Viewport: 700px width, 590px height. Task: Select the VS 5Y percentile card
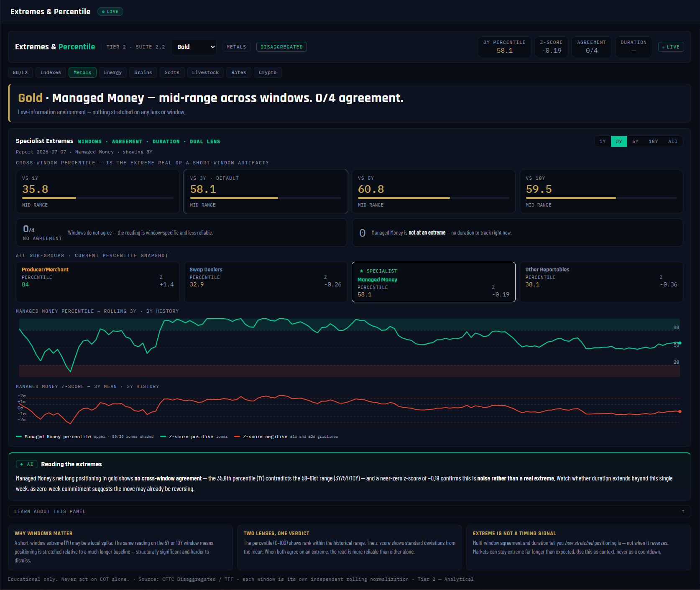pyautogui.click(x=433, y=192)
